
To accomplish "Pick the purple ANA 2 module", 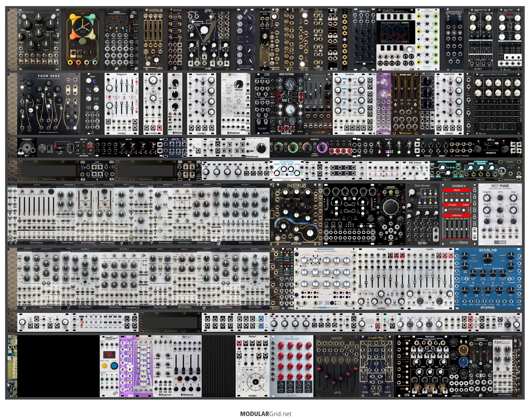I will [x=383, y=104].
